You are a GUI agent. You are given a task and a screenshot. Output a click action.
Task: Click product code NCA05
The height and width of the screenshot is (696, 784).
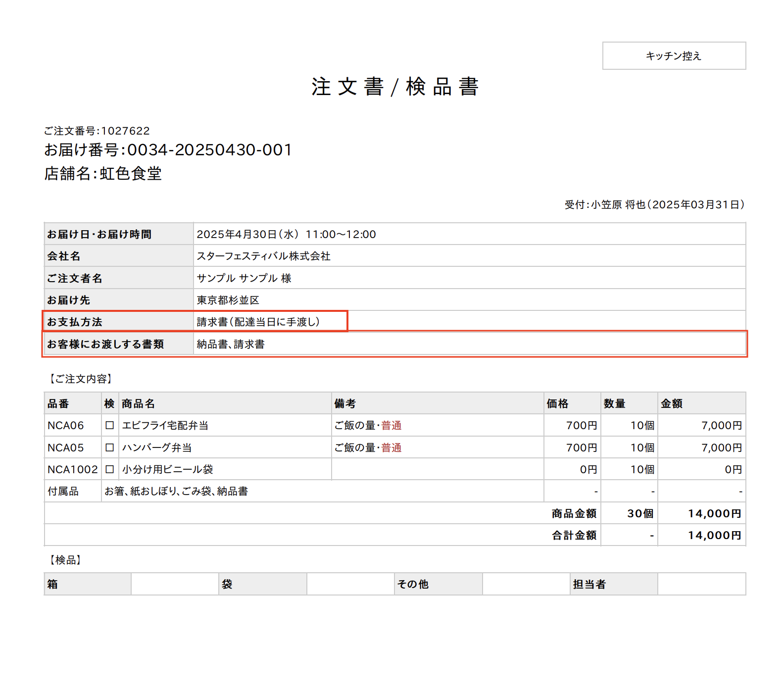pyautogui.click(x=66, y=447)
